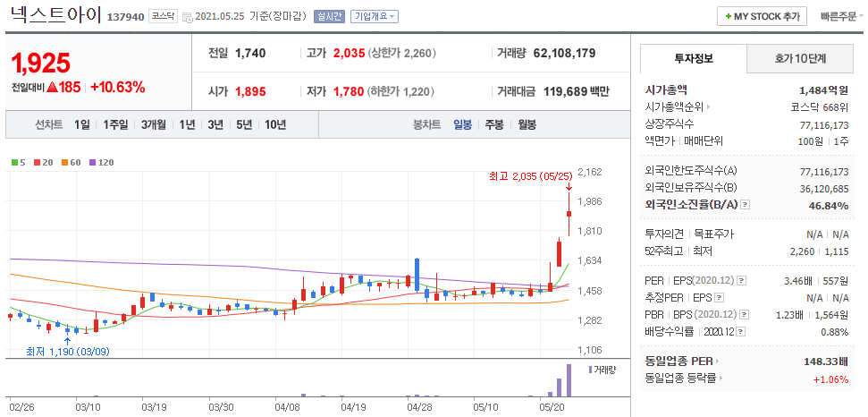The height and width of the screenshot is (417, 868).
Task: Click the 투자의견 label
Action: coord(665,234)
